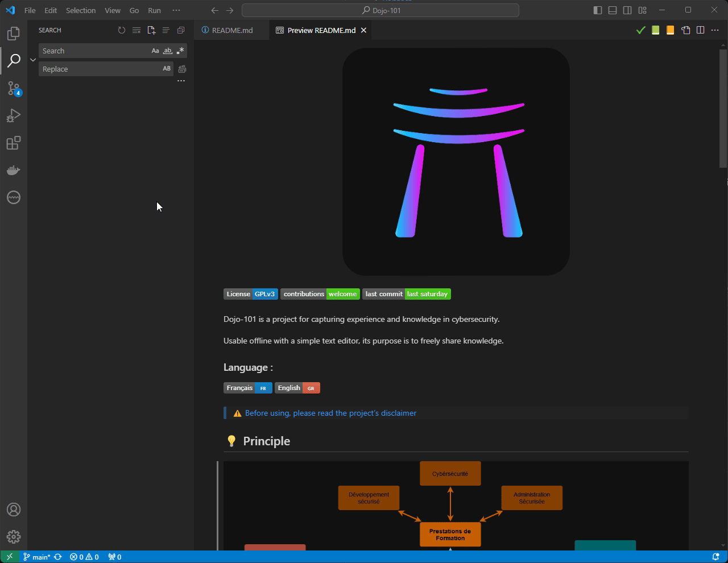Open the Explorer view in activity bar
This screenshot has height=563, width=728.
14,34
